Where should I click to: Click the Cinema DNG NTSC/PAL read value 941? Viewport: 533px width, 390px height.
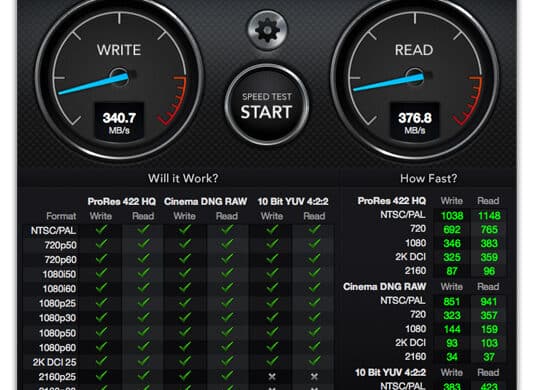click(489, 302)
